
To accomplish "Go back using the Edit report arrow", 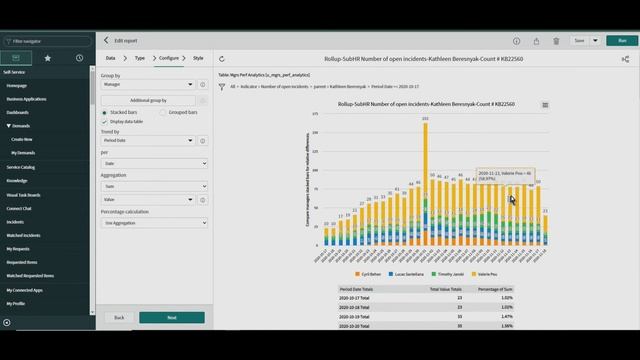I will (x=106, y=40).
